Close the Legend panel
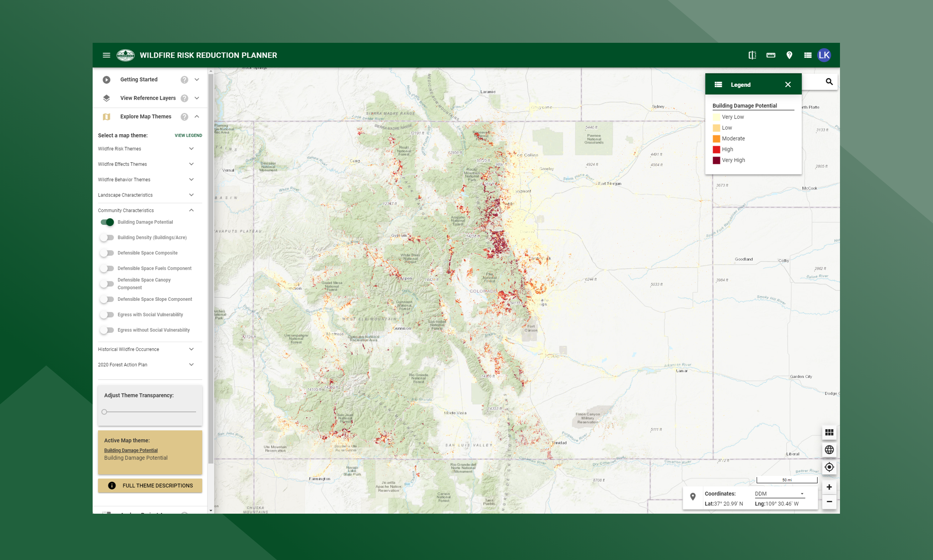933x560 pixels. point(788,84)
